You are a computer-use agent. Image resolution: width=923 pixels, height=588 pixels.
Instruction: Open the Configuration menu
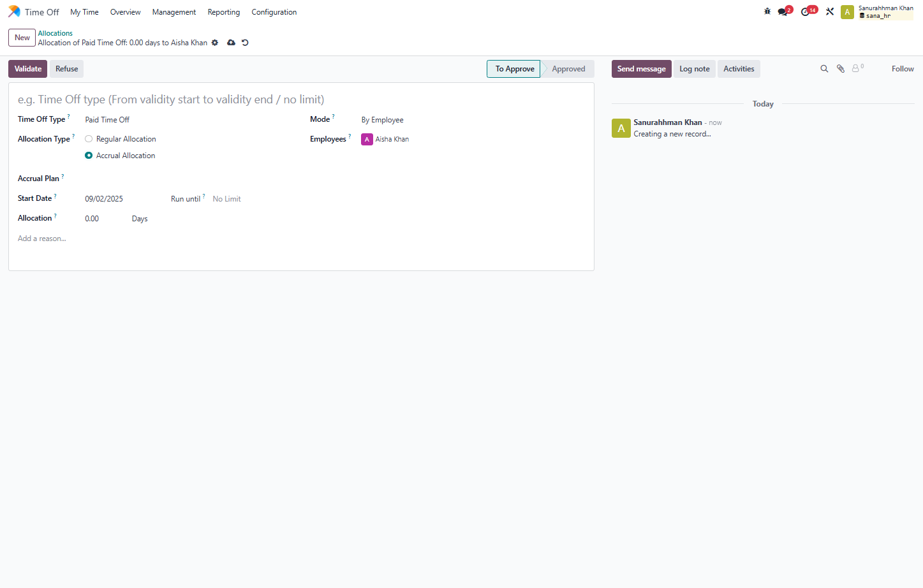274,12
